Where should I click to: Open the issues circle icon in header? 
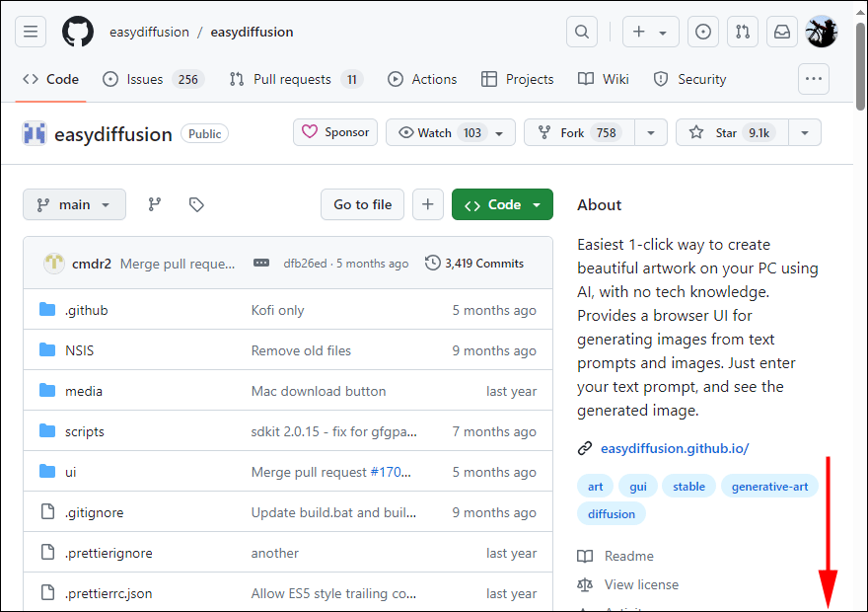703,33
